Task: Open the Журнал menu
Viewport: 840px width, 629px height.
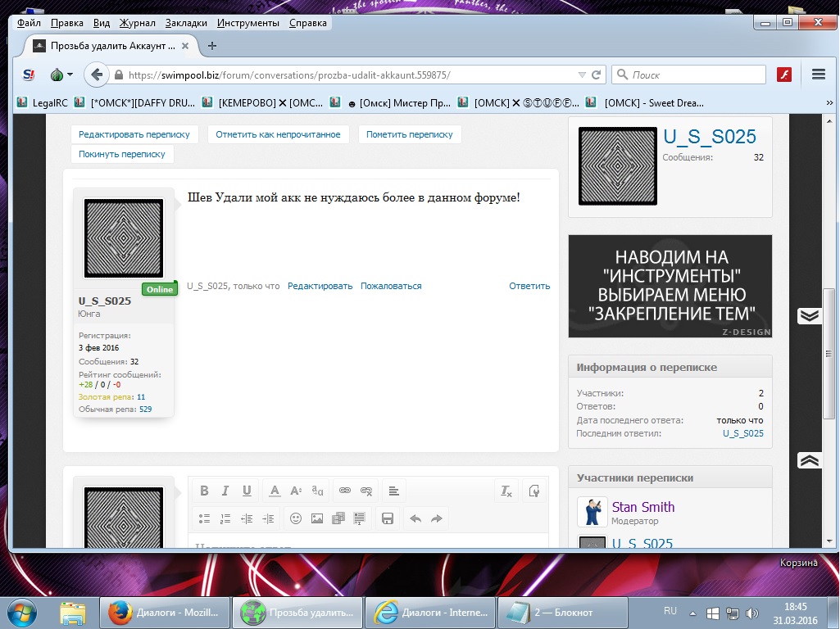Action: pyautogui.click(x=137, y=23)
